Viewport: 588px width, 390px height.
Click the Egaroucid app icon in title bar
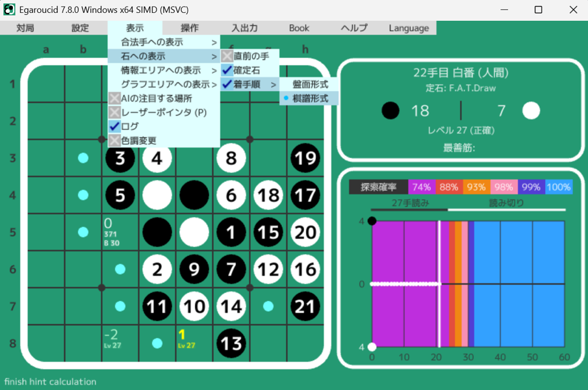tap(9, 10)
